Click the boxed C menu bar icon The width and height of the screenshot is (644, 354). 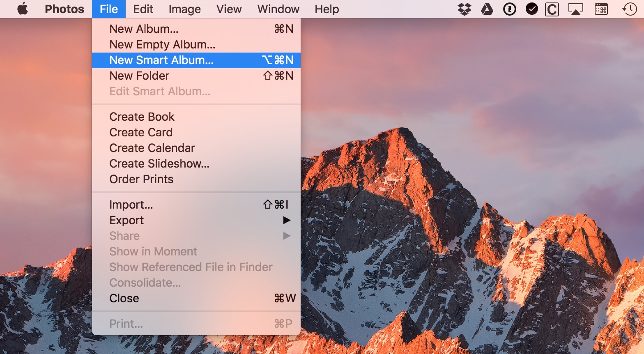(552, 9)
